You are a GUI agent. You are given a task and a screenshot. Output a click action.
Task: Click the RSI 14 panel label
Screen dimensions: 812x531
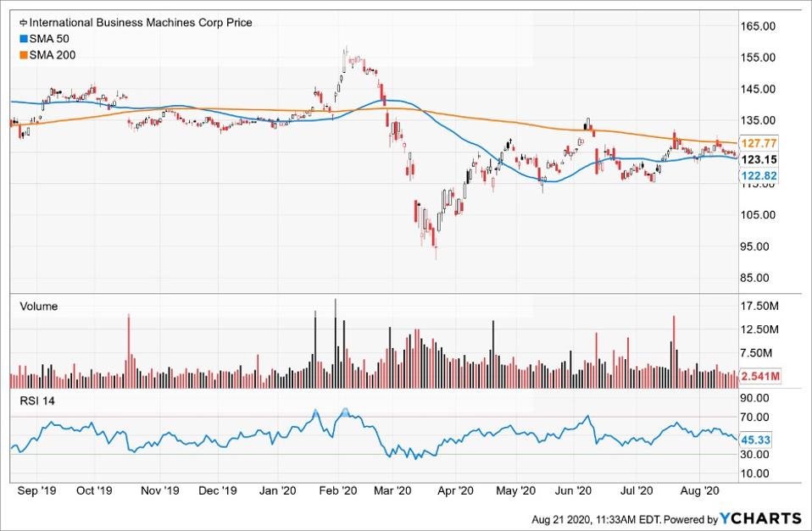click(37, 401)
